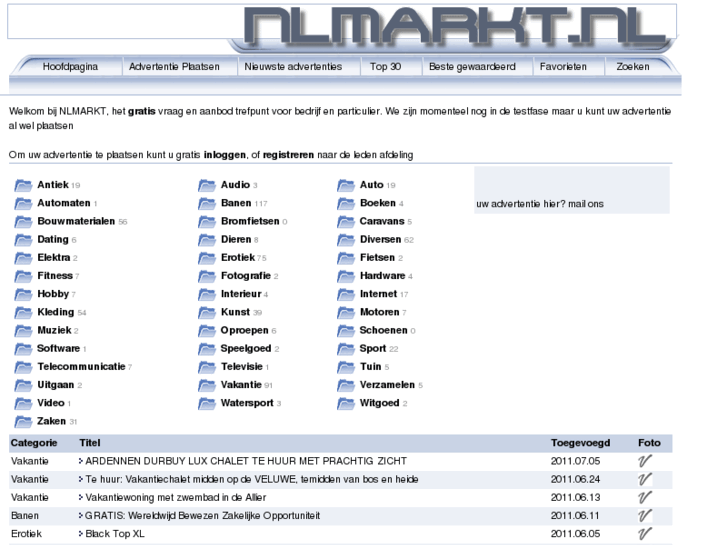The width and height of the screenshot is (727, 545).
Task: Open the Interieur category link
Action: pyautogui.click(x=241, y=294)
